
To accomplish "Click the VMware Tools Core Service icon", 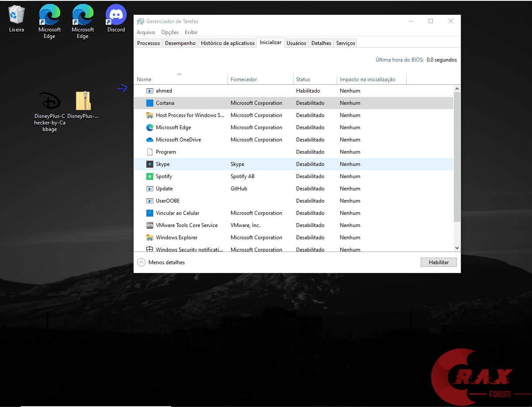I will tap(150, 225).
